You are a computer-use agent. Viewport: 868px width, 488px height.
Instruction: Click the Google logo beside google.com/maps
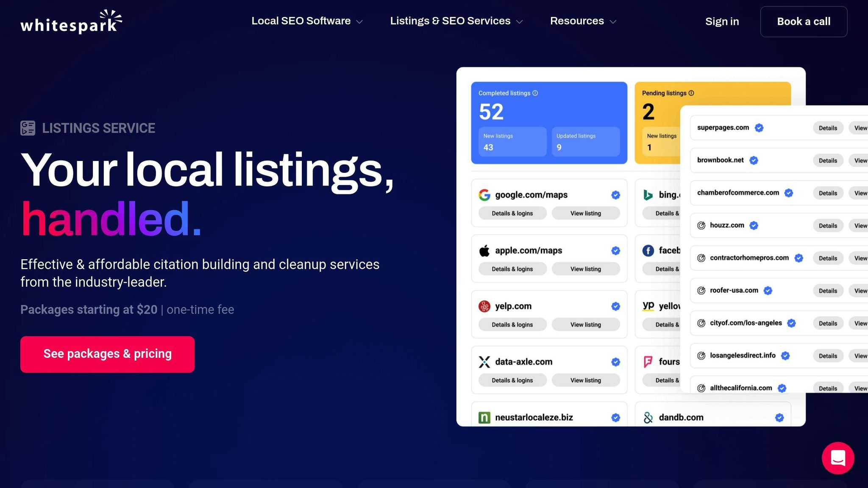point(484,195)
